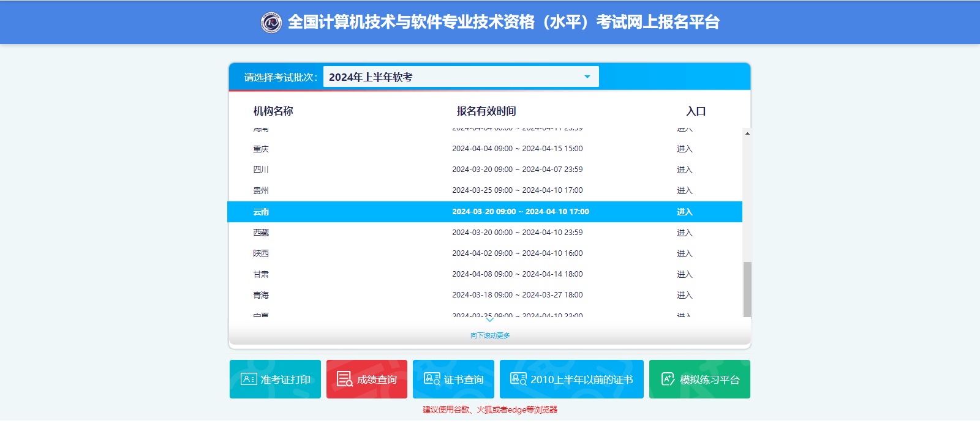Click the certificate icon on 2010上半年以前的证书

point(518,379)
